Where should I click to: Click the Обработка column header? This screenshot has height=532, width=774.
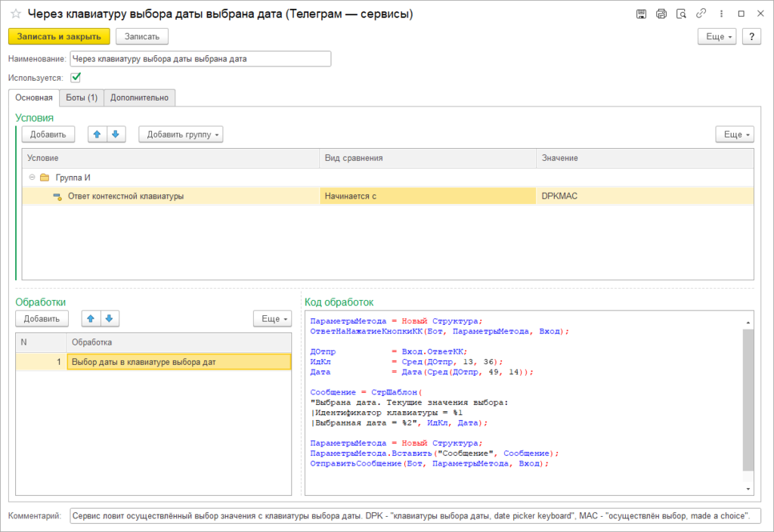(x=178, y=342)
